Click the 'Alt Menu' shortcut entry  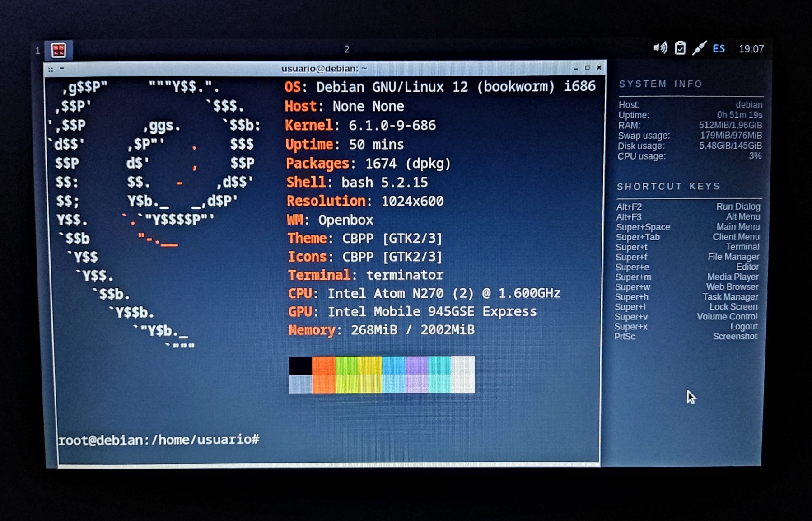(743, 216)
